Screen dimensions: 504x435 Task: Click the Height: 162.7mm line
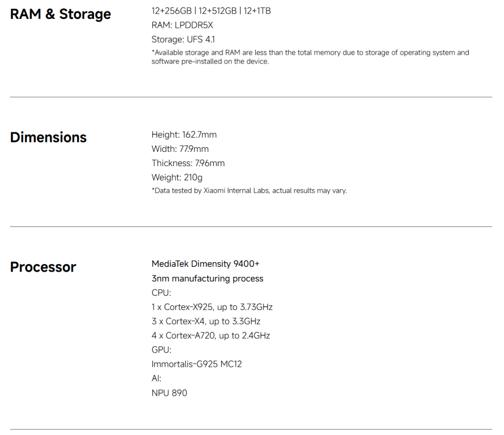(184, 135)
